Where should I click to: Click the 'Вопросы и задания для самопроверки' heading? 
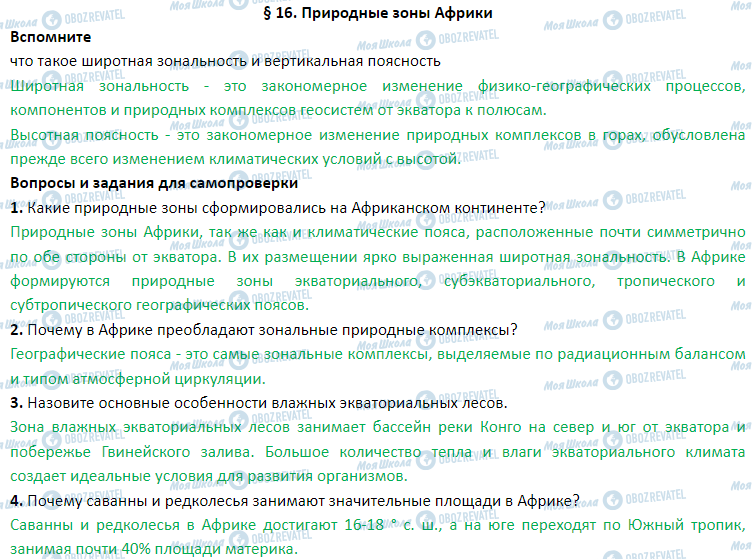[x=153, y=183]
